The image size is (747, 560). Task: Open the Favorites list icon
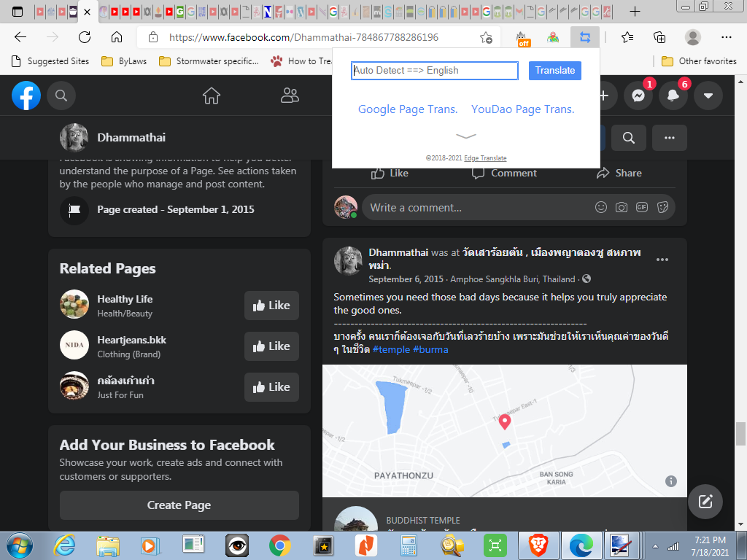[627, 37]
